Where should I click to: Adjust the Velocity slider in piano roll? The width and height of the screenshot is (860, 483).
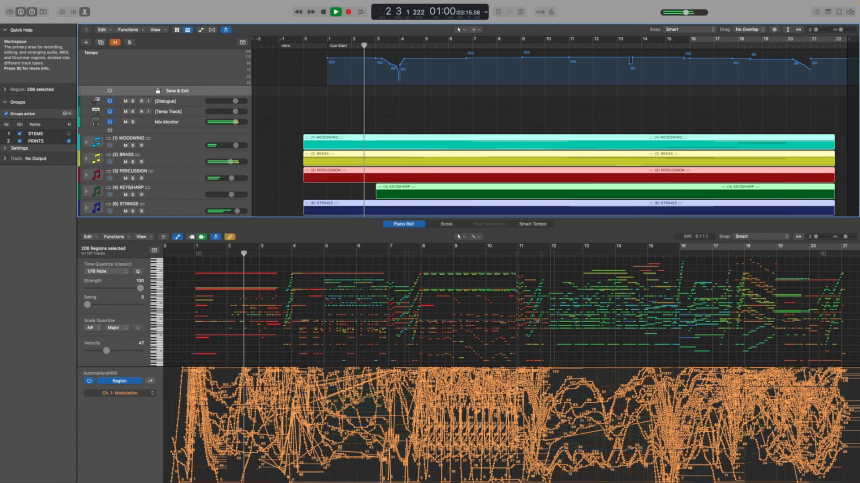[106, 350]
